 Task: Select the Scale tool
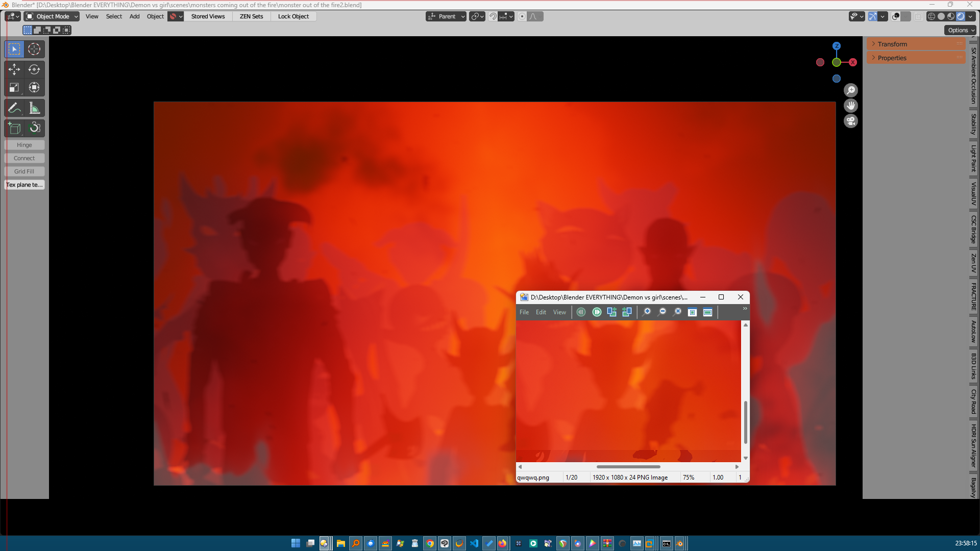click(14, 88)
